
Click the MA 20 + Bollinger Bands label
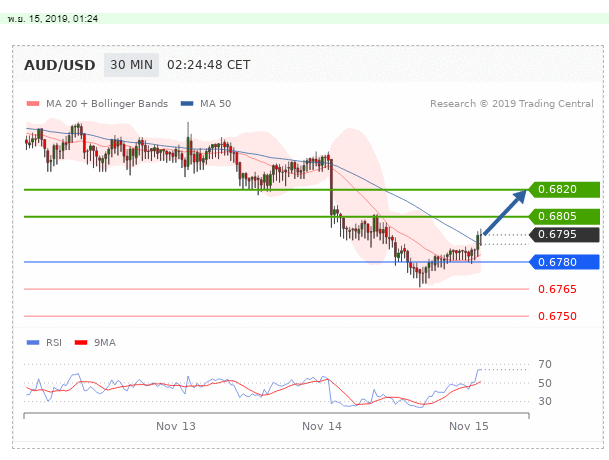tap(107, 104)
